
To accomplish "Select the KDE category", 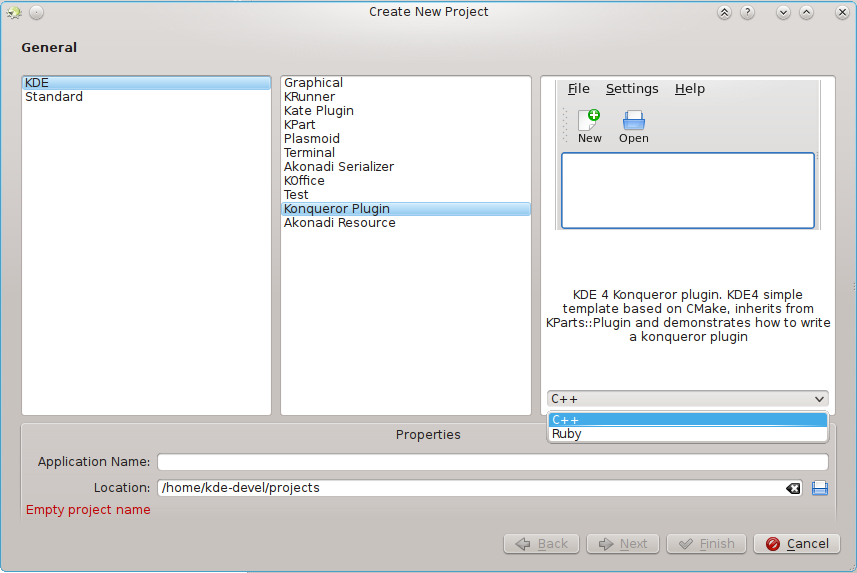I will pos(146,83).
